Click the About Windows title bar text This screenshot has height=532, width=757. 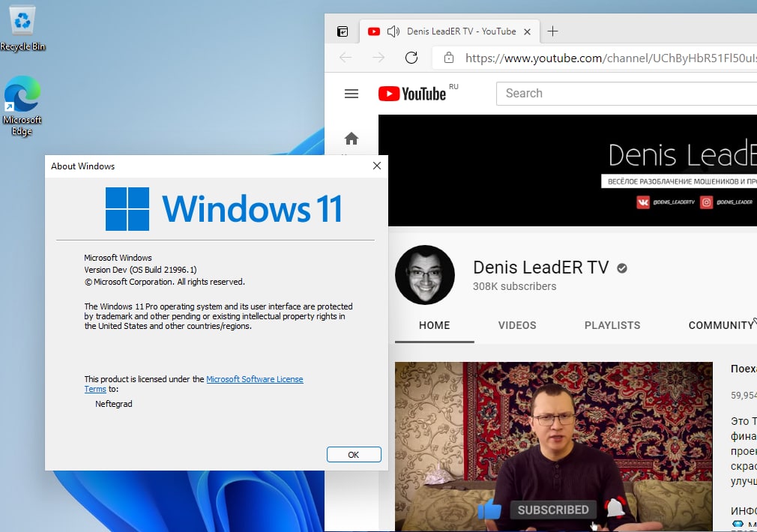tap(83, 166)
